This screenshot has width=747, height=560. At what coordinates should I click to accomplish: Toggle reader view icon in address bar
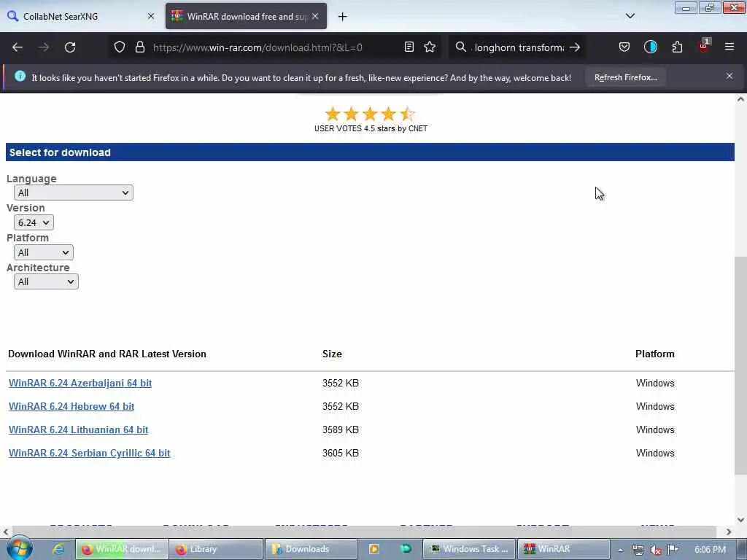(x=409, y=47)
